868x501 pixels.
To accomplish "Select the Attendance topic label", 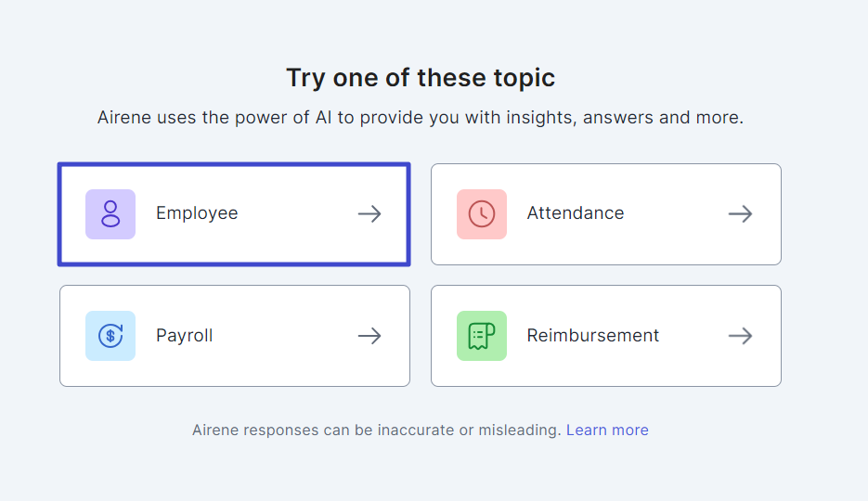I will point(576,212).
